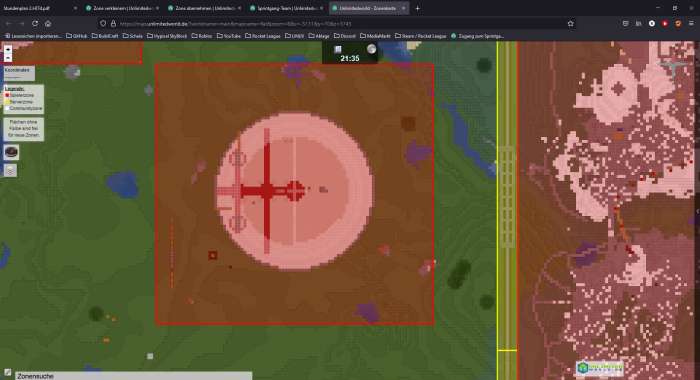Open the GitHub bookmarks folder
700x380 pixels.
[x=76, y=36]
